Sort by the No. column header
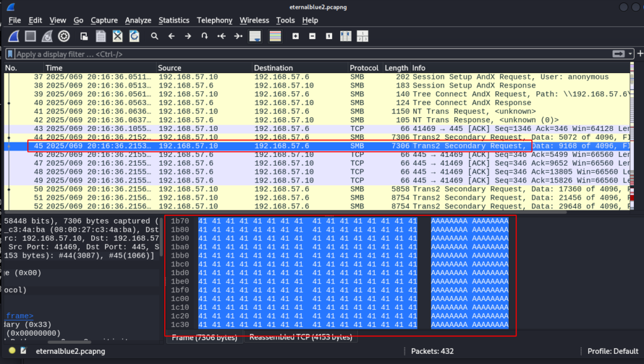 pos(24,68)
